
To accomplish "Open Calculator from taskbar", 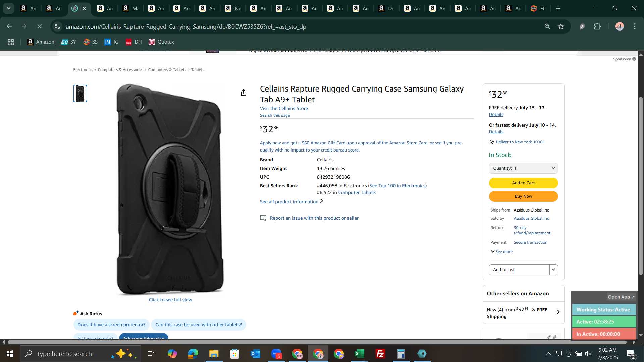I will (x=401, y=354).
